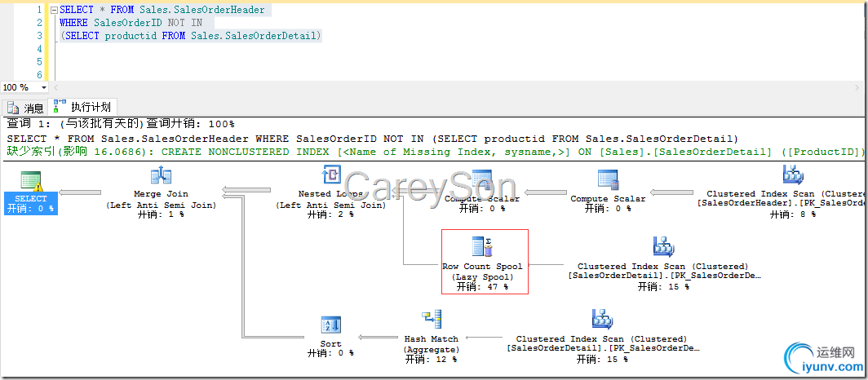Click the Row Count Spool cost 47 % text
Viewport: 868px width, 380px height.
(482, 287)
